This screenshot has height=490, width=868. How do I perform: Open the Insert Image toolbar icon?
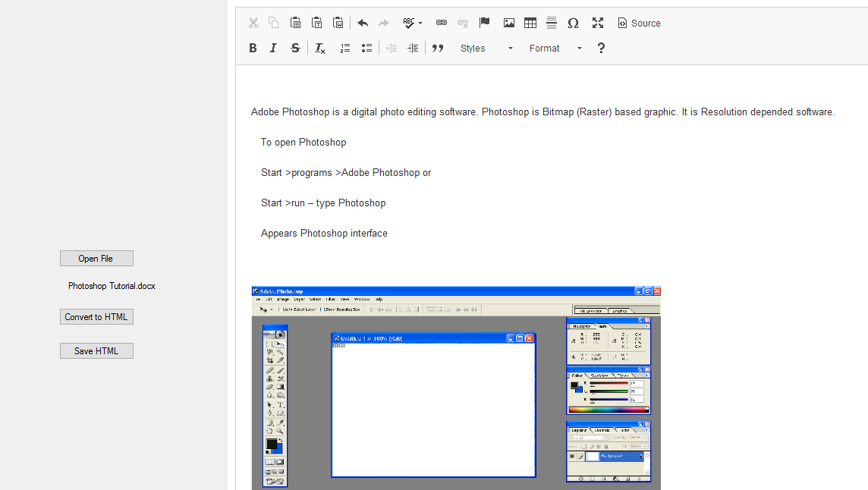tap(508, 23)
